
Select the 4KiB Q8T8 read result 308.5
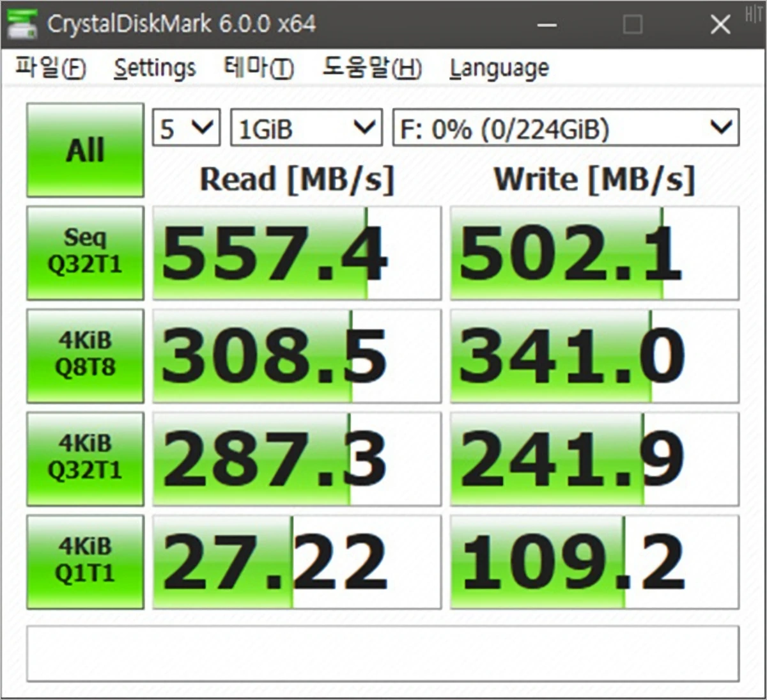click(x=297, y=356)
